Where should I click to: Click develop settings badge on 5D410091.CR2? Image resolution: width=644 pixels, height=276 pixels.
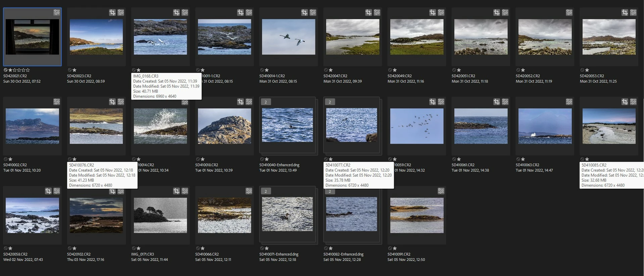(441, 191)
